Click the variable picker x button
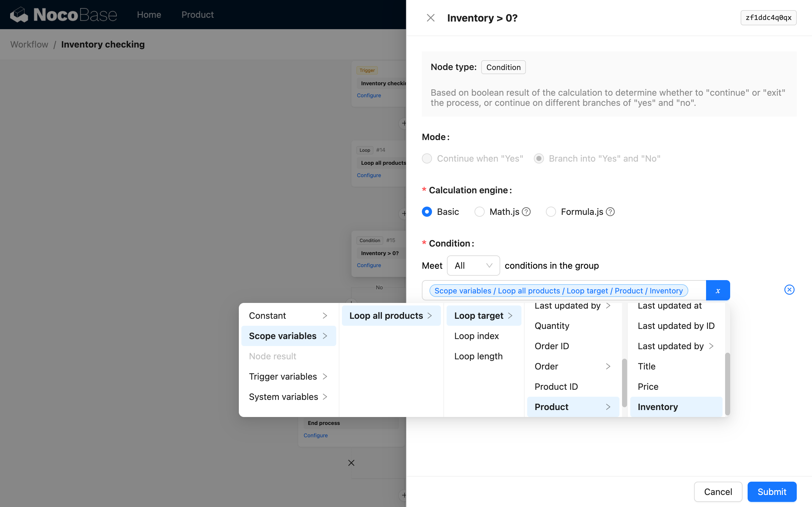The width and height of the screenshot is (812, 507). tap(717, 290)
